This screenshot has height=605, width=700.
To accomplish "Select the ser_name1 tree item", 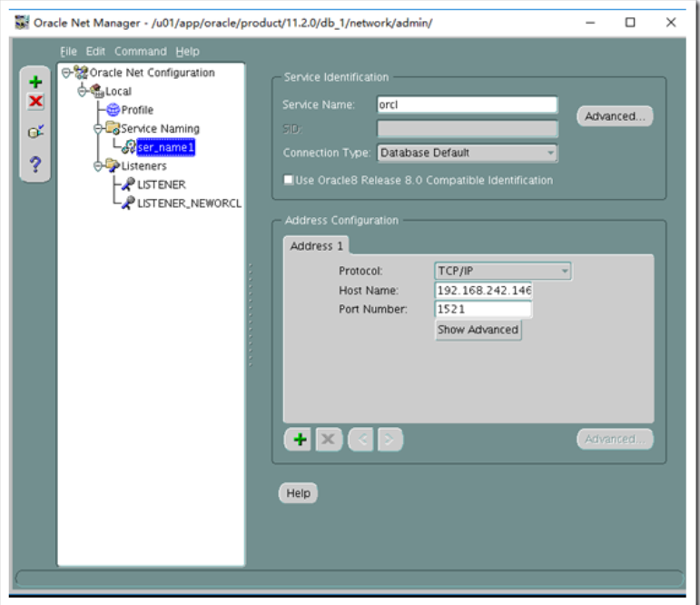I will (x=165, y=147).
